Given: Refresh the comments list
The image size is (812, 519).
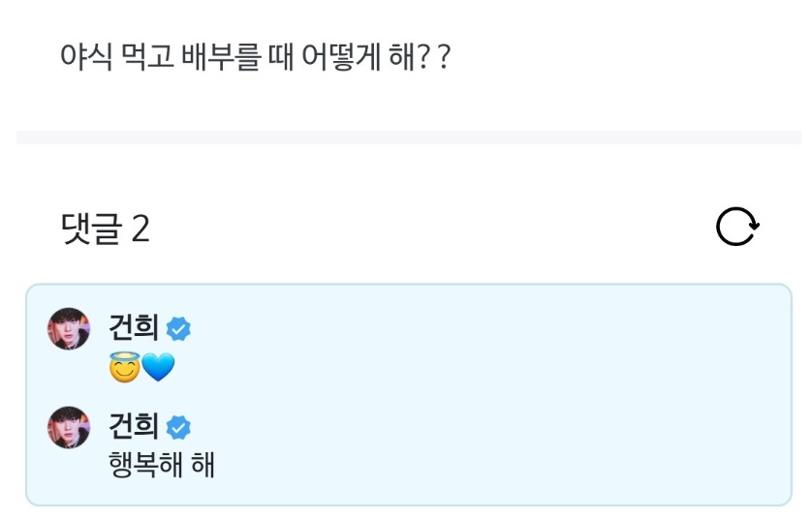Looking at the screenshot, I should [737, 228].
